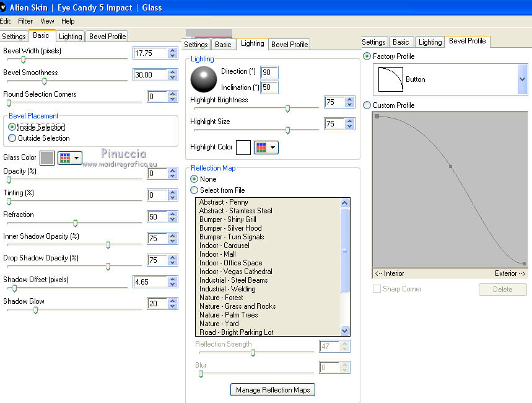Enable Select from File reflection map
The height and width of the screenshot is (403, 532).
[194, 190]
